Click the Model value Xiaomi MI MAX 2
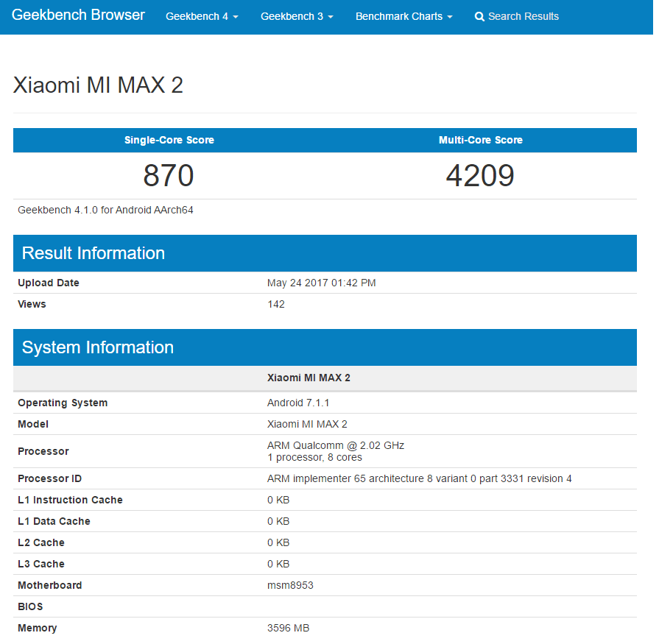659x644 pixels. tap(307, 424)
